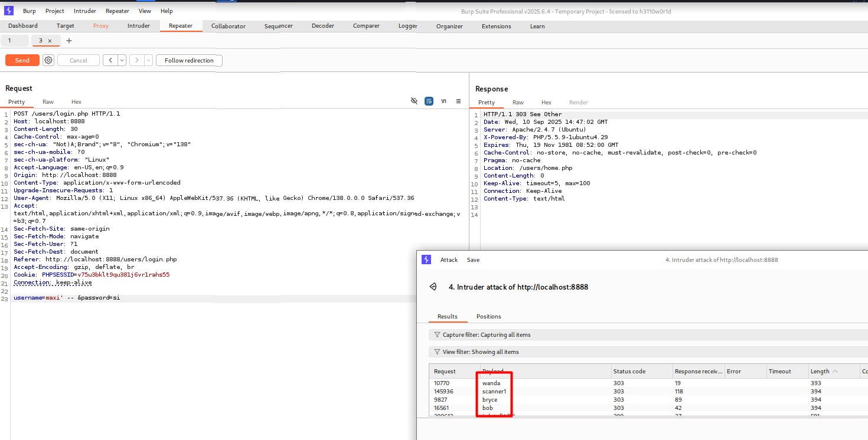Select Request Raw view tab
The image size is (868, 440).
pos(48,102)
